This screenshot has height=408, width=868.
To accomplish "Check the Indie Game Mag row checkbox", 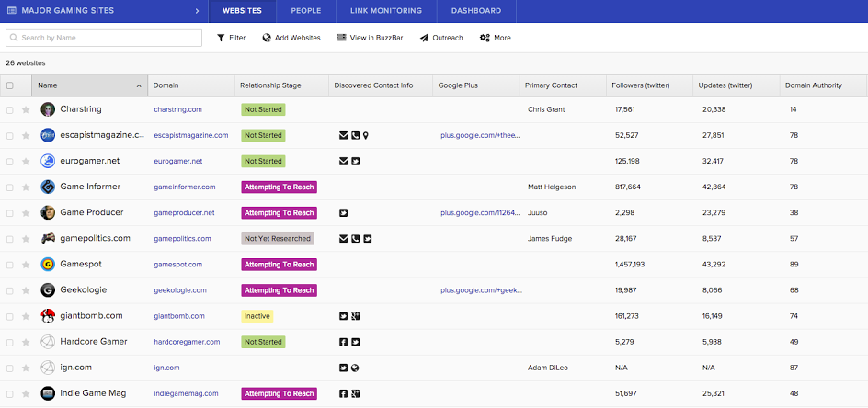I will click(x=9, y=394).
